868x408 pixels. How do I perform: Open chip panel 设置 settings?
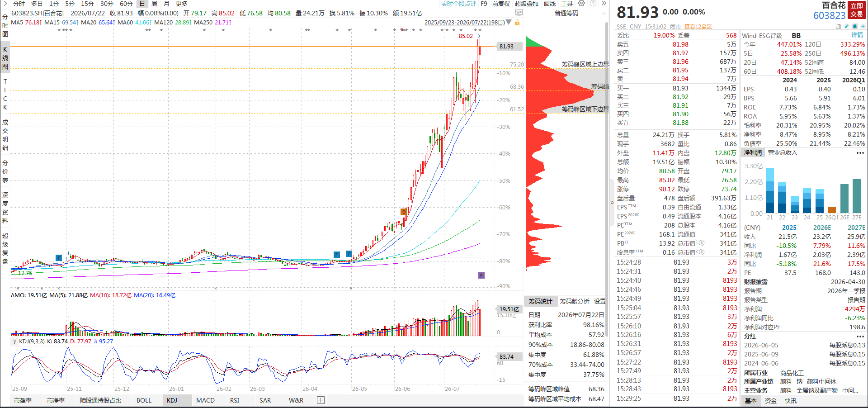point(599,301)
